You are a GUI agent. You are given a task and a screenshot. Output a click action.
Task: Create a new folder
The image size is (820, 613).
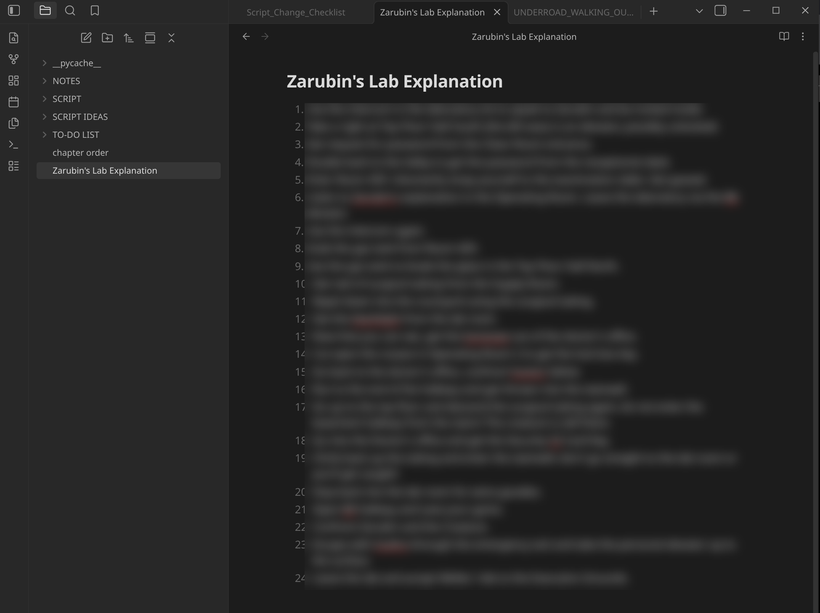[107, 38]
